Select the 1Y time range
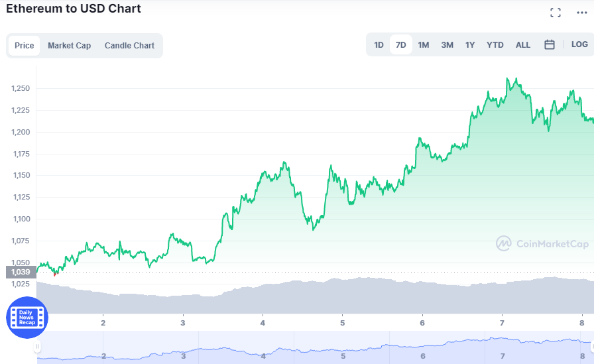Screen dimensions: 594x364 point(470,44)
